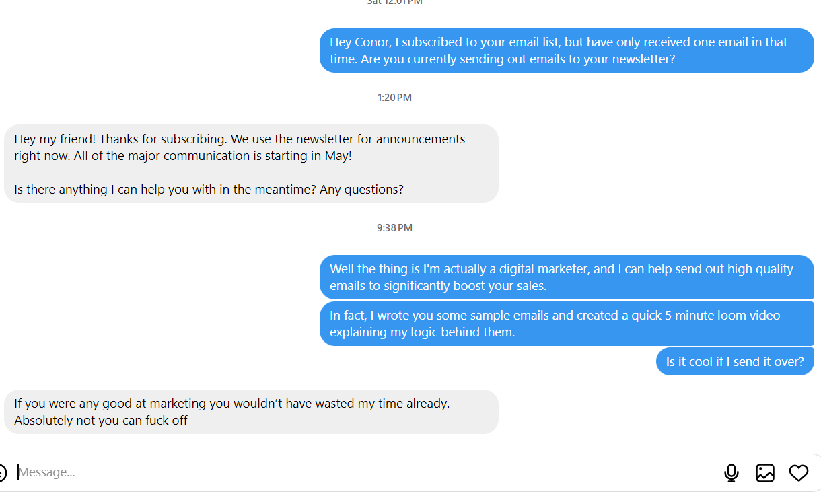
Task: Select Conor's latest reply bubble
Action: point(252,411)
